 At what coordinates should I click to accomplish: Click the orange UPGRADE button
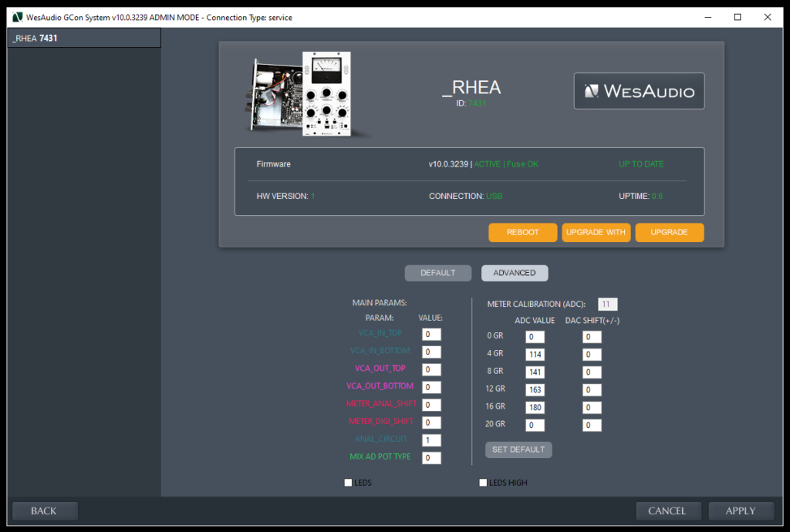pyautogui.click(x=669, y=233)
